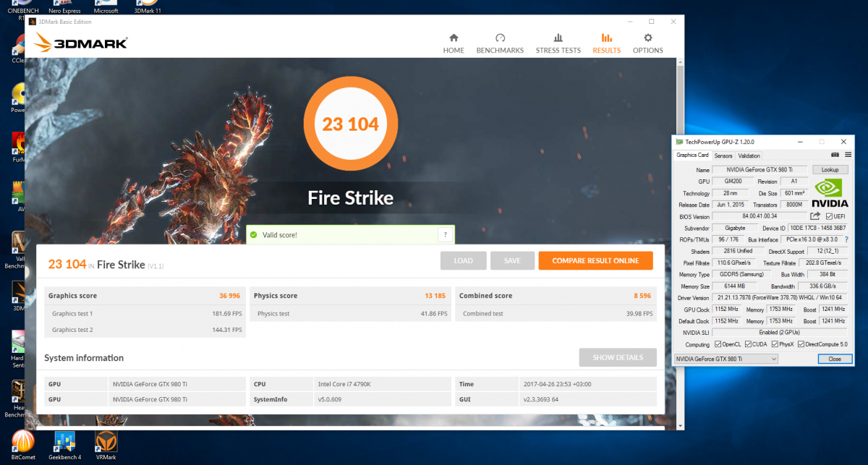Click the Valid score help question mark
Viewport: 868px width, 465px height.
[x=446, y=234]
